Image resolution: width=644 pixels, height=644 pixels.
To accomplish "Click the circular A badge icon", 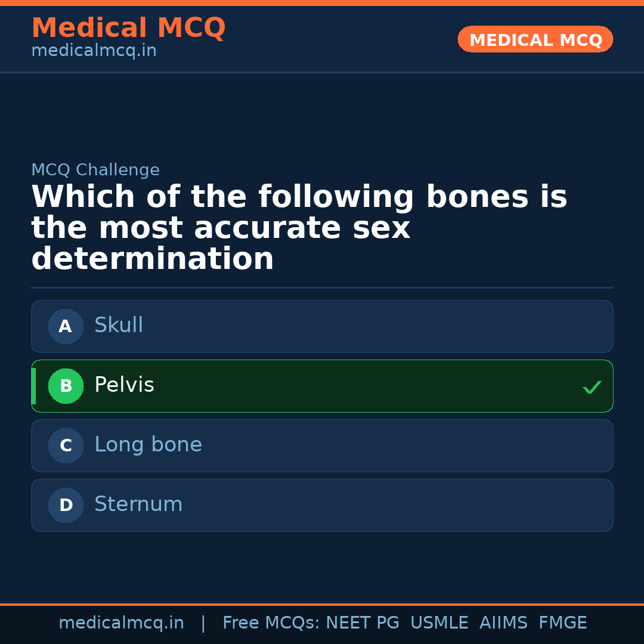I will pos(66,326).
